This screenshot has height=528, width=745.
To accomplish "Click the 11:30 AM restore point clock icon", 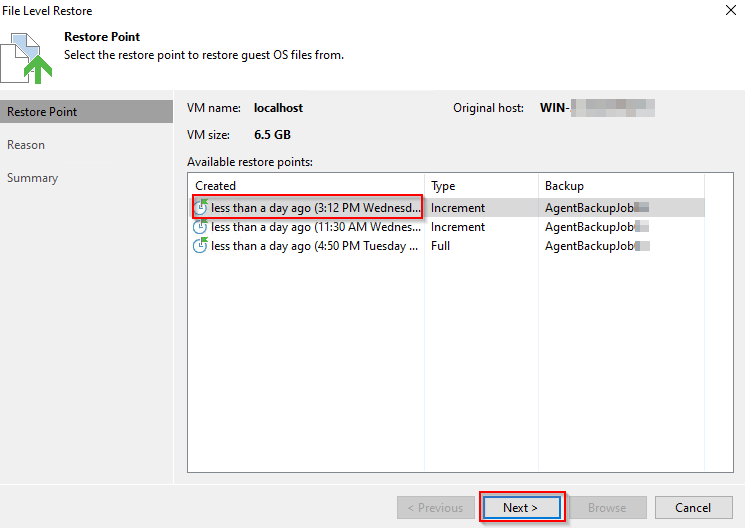I will coord(201,227).
